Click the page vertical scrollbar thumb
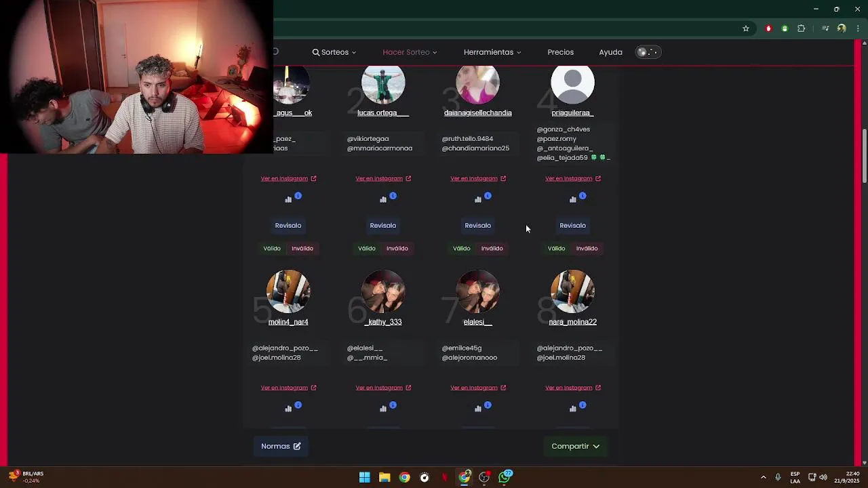The width and height of the screenshot is (868, 488). (864, 156)
